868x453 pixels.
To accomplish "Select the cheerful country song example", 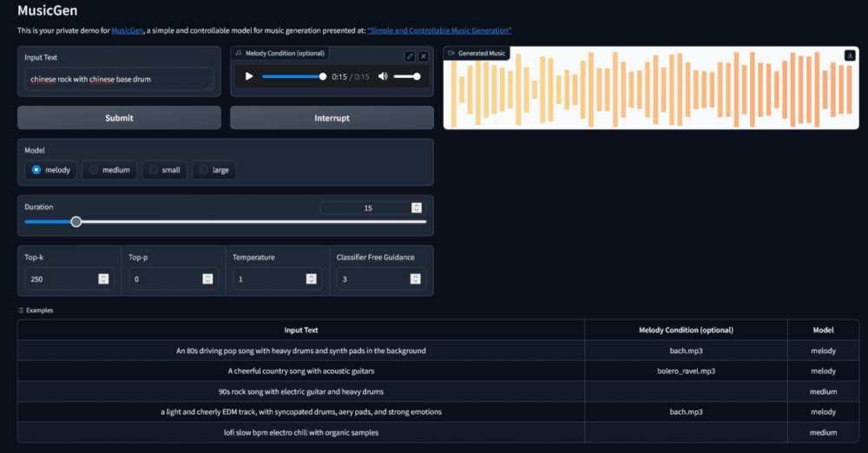I will (301, 371).
